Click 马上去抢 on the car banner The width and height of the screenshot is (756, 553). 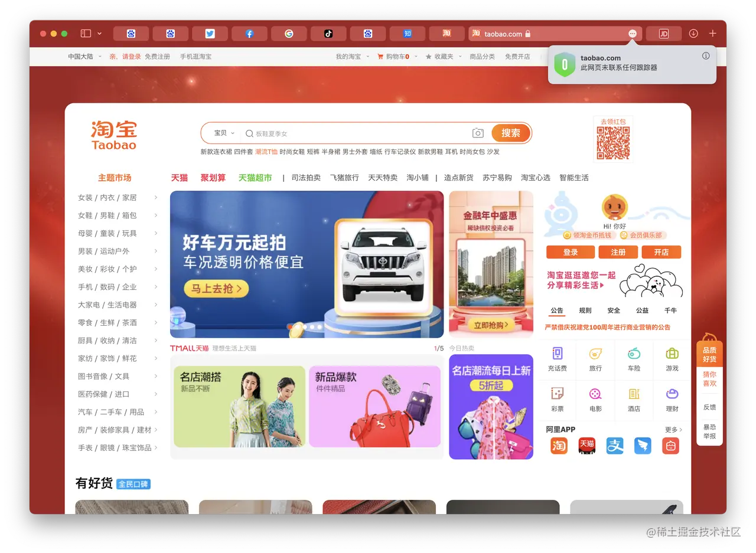(x=216, y=289)
